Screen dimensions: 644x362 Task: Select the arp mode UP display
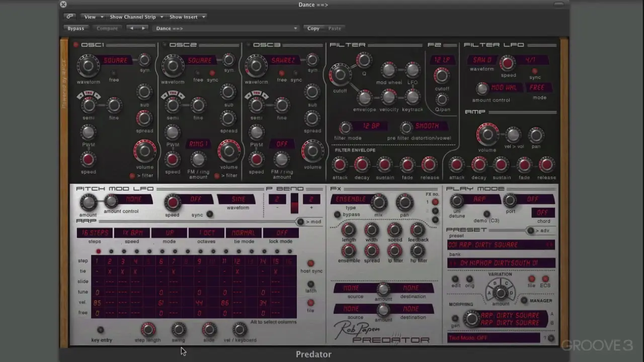click(169, 233)
